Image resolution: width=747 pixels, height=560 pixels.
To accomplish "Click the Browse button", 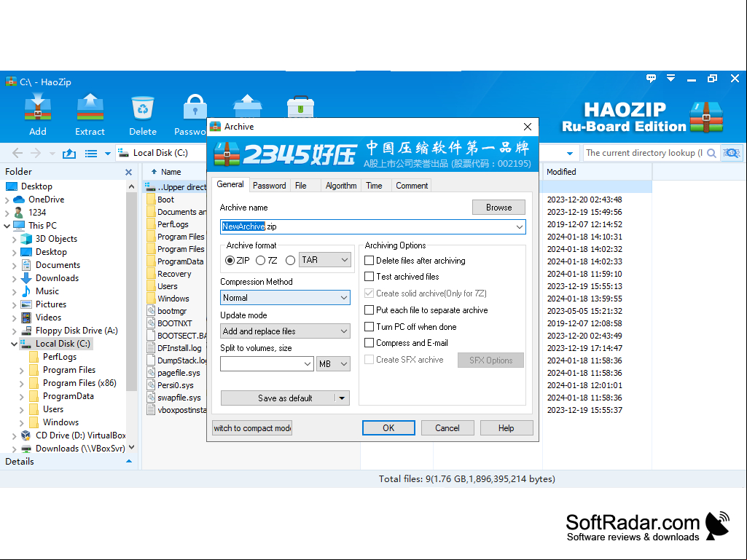I will click(498, 207).
